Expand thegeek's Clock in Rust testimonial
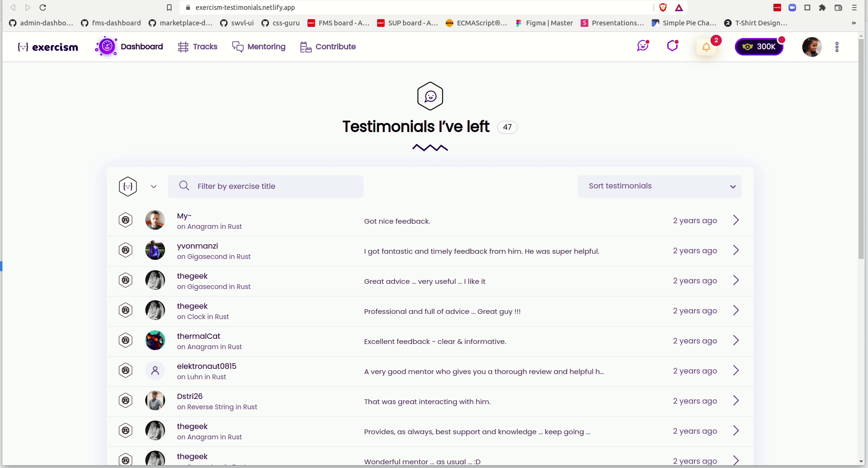This screenshot has height=468, width=868. (736, 310)
